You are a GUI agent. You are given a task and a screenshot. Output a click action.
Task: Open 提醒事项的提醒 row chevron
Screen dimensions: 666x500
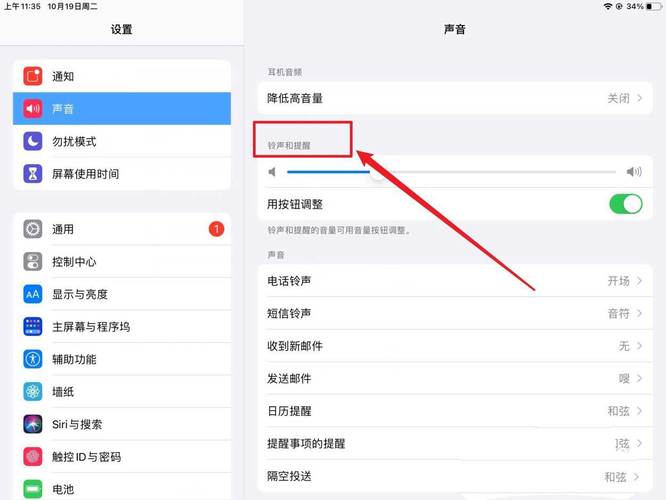pyautogui.click(x=639, y=444)
